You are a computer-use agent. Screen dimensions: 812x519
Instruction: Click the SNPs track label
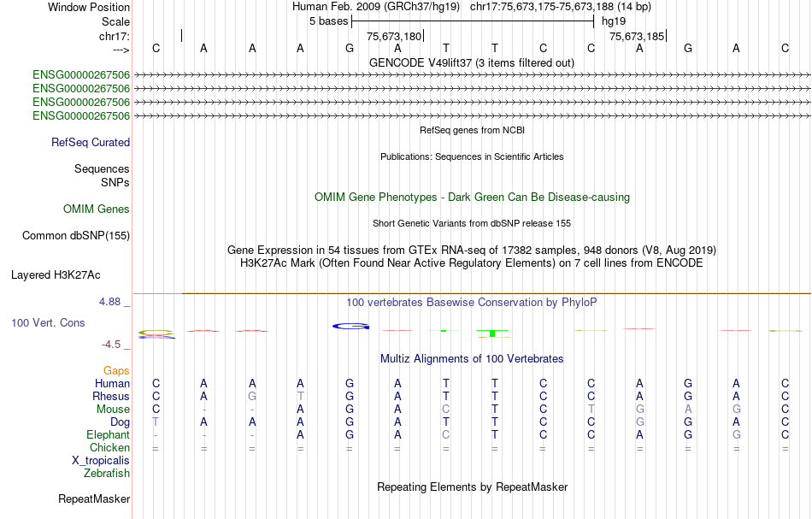click(115, 182)
